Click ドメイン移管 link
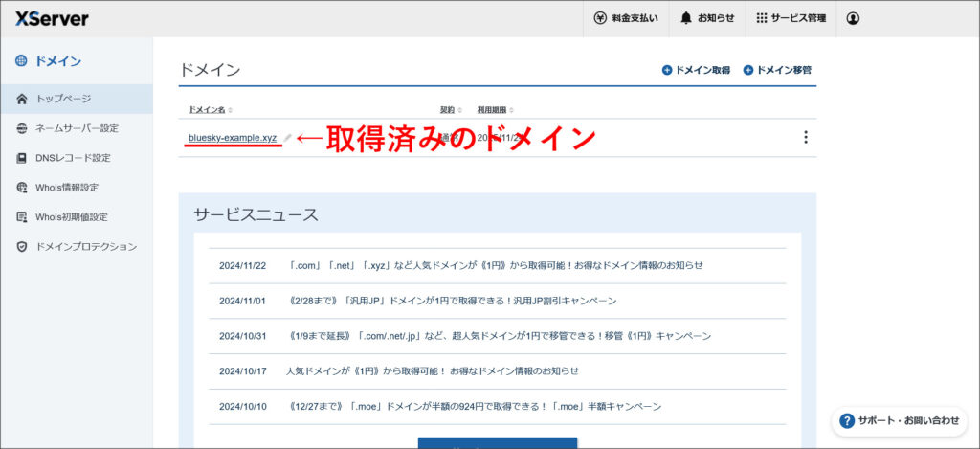 tap(777, 70)
